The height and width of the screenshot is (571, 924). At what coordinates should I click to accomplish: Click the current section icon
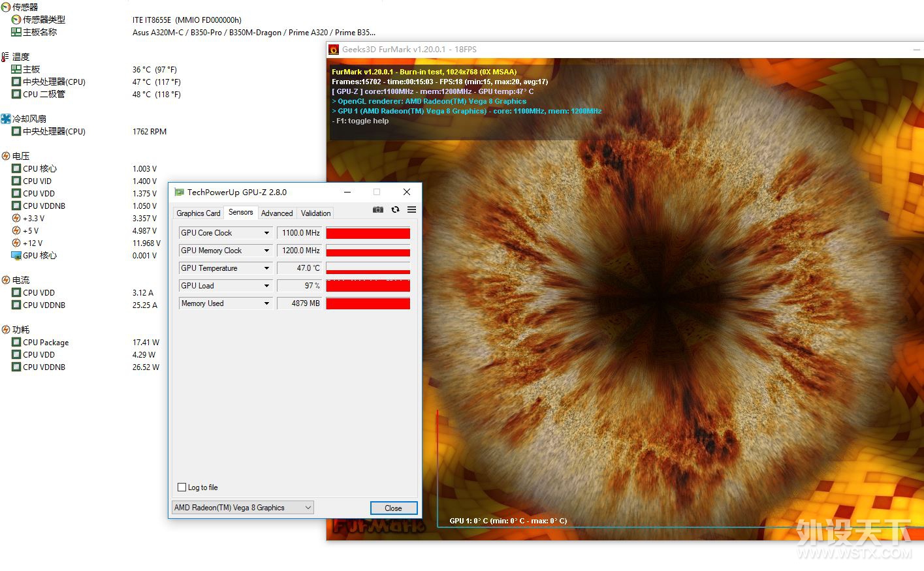point(6,280)
